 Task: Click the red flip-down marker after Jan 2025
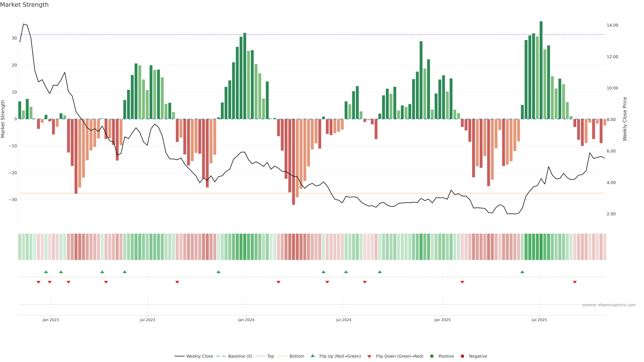click(462, 282)
